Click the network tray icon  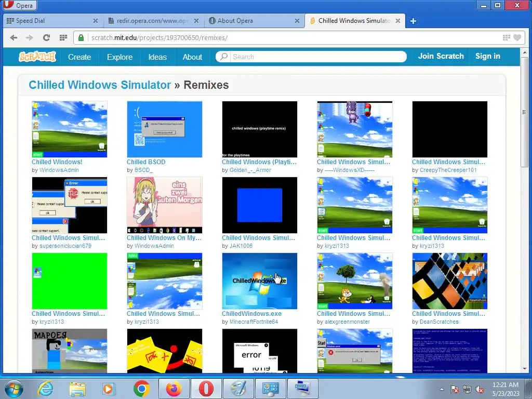click(x=467, y=389)
